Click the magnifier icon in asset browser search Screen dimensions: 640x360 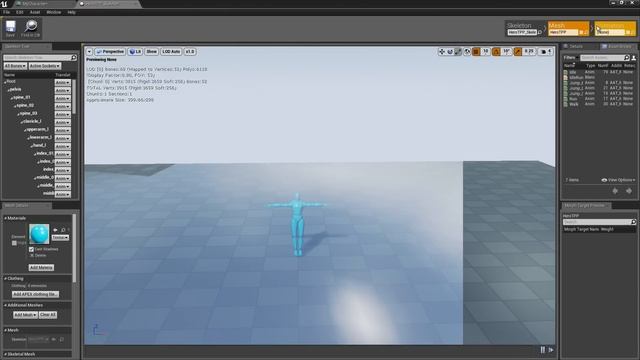point(627,58)
